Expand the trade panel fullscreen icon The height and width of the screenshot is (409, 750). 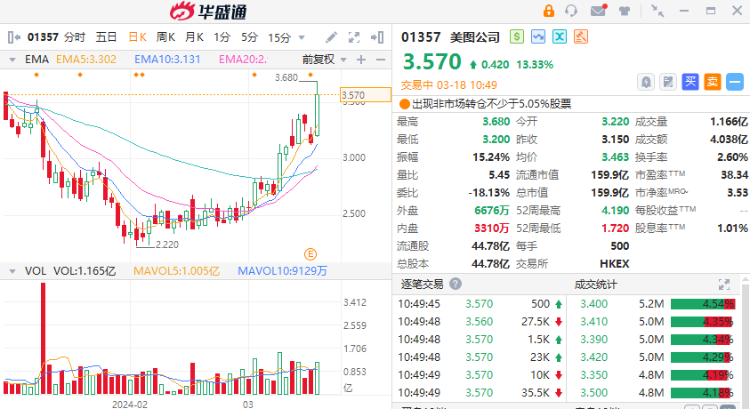724,285
